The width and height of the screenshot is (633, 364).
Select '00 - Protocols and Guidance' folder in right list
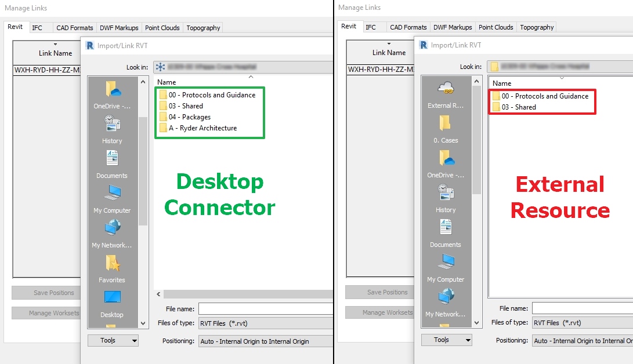541,96
